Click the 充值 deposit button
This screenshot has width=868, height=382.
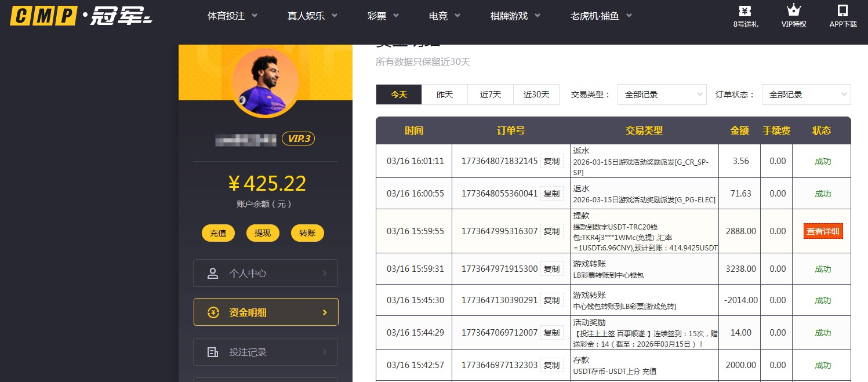coord(218,233)
